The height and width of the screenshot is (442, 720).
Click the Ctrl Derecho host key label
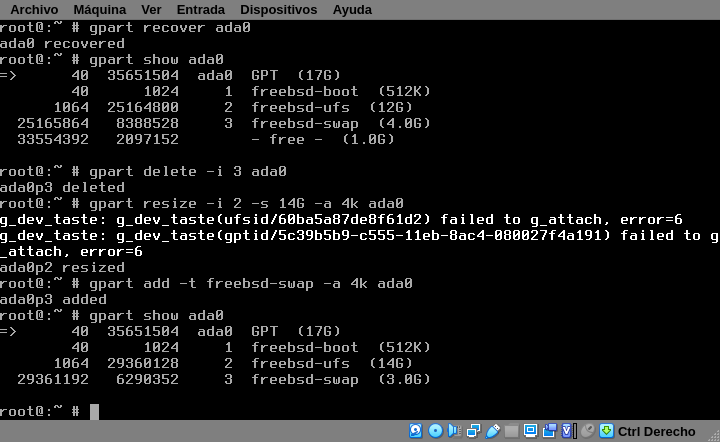pyautogui.click(x=657, y=432)
